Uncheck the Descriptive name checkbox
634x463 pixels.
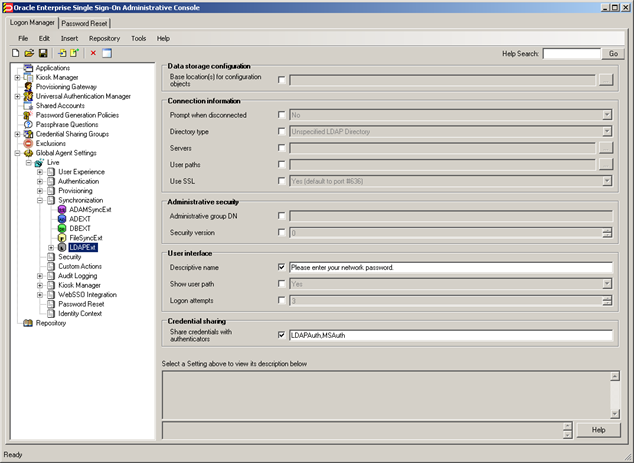(x=282, y=267)
